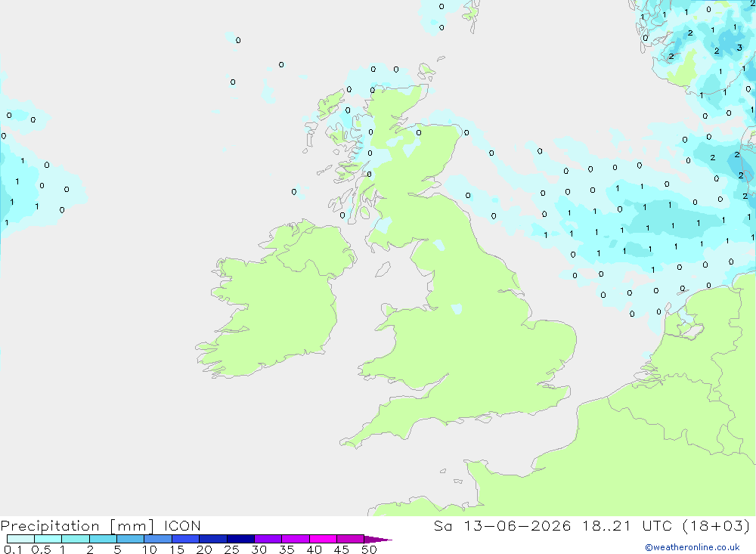Select the 2–5 mm legend color box
Image resolution: width=756 pixels, height=554 pixels.
click(x=103, y=539)
